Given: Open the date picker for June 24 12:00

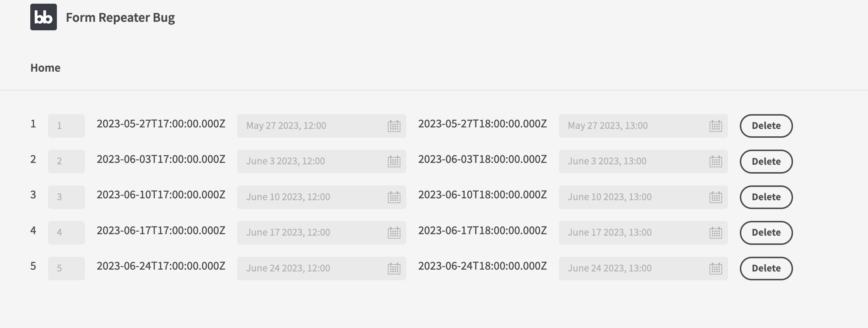Looking at the screenshot, I should tap(394, 268).
